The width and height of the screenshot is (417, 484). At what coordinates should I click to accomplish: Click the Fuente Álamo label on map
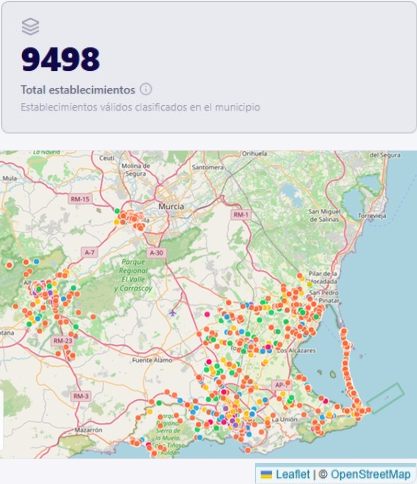[x=152, y=360]
